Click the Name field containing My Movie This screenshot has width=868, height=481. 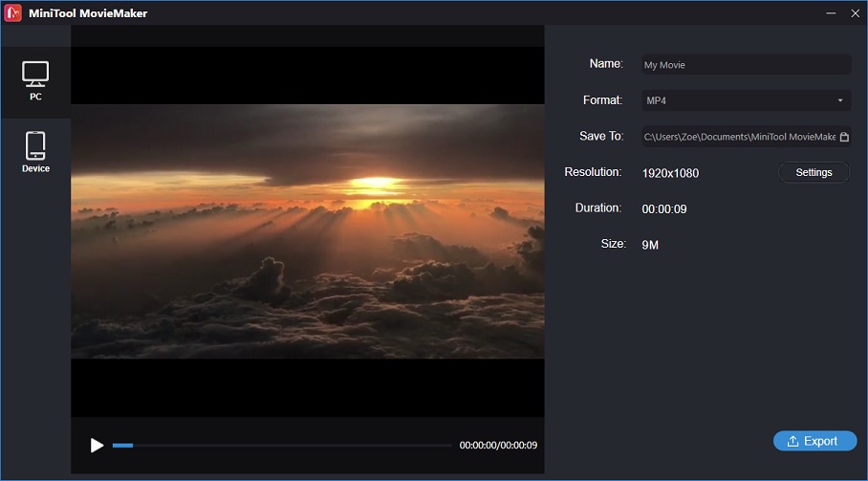[x=746, y=65]
